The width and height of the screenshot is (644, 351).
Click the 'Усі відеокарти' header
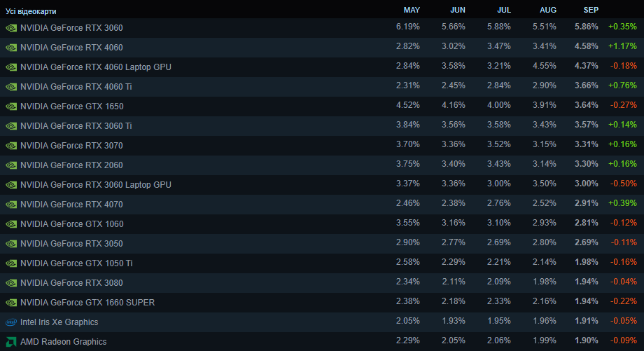coord(31,12)
